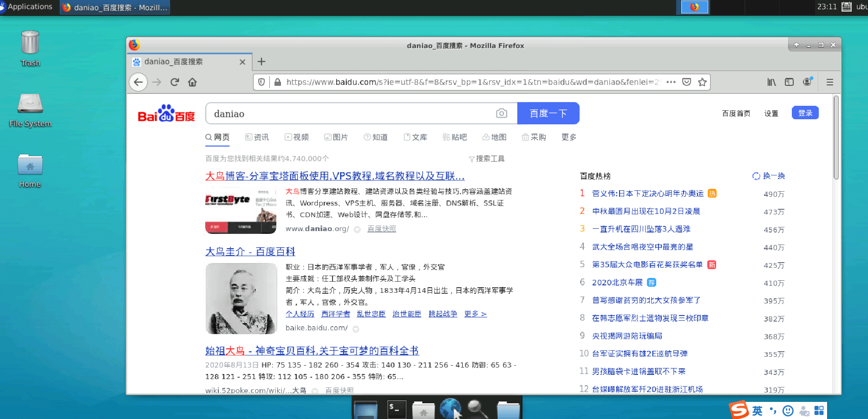Switch to the 采购 tab
The width and height of the screenshot is (868, 419).
pyautogui.click(x=534, y=137)
